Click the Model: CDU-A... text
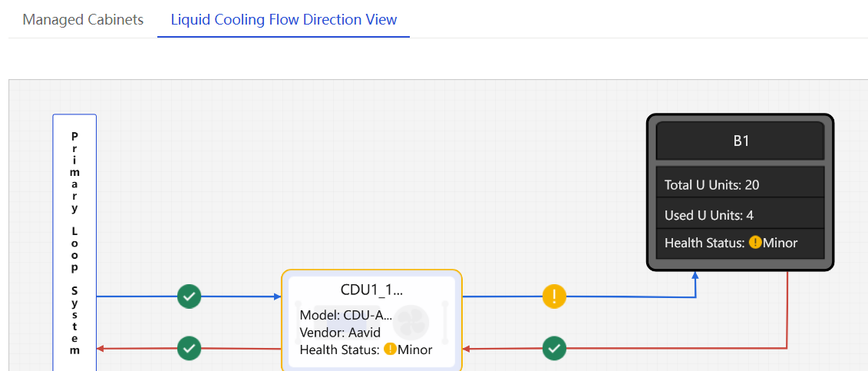This screenshot has height=371, width=868. (346, 315)
